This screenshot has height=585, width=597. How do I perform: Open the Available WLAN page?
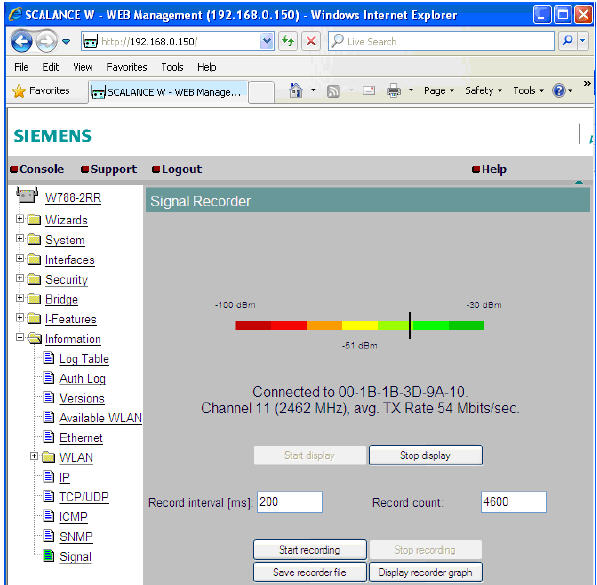(101, 418)
